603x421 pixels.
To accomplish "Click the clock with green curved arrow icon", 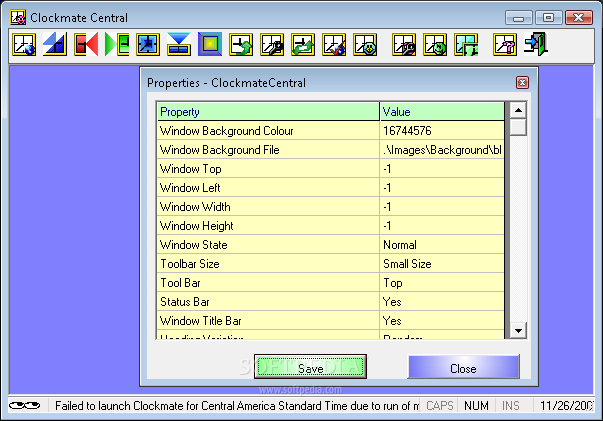I will [241, 45].
